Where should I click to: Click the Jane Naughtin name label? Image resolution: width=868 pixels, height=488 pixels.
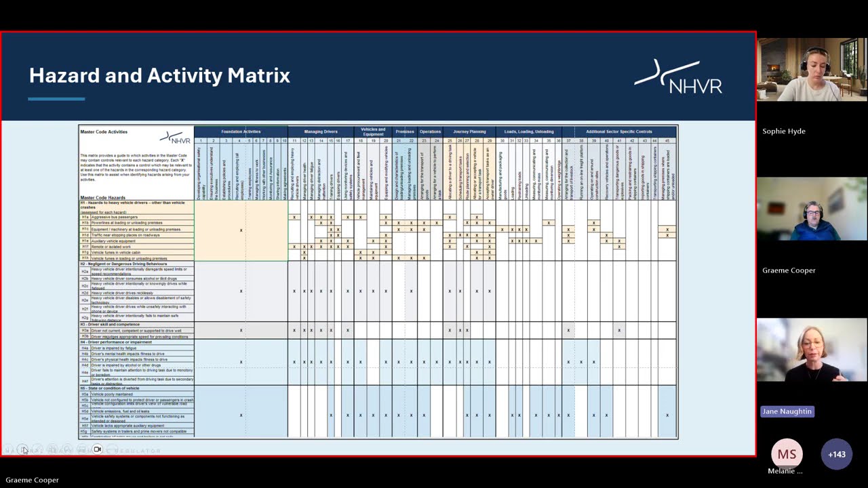pyautogui.click(x=787, y=411)
